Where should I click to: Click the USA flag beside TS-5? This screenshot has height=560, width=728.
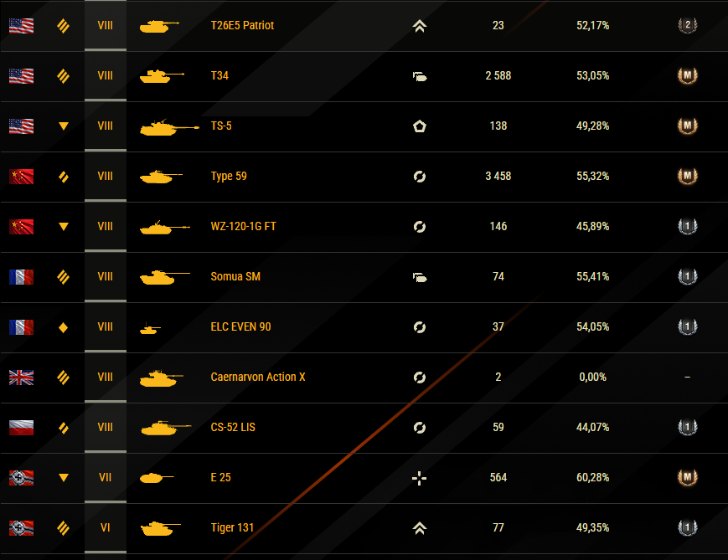coord(21,126)
